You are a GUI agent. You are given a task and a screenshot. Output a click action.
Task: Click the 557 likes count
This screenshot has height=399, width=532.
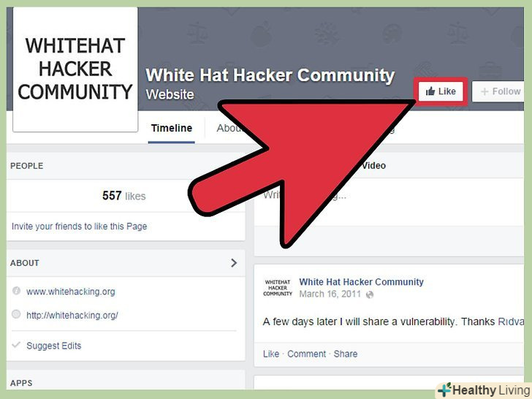click(123, 196)
